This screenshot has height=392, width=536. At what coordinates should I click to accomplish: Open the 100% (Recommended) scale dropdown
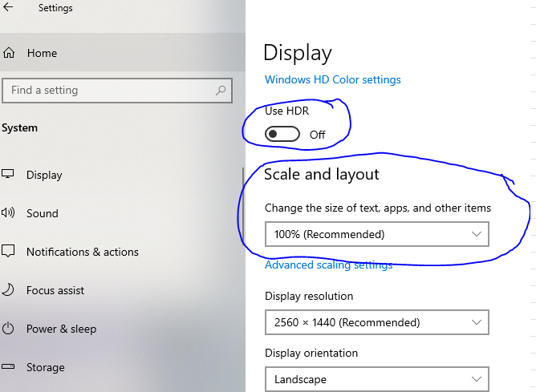pyautogui.click(x=376, y=234)
